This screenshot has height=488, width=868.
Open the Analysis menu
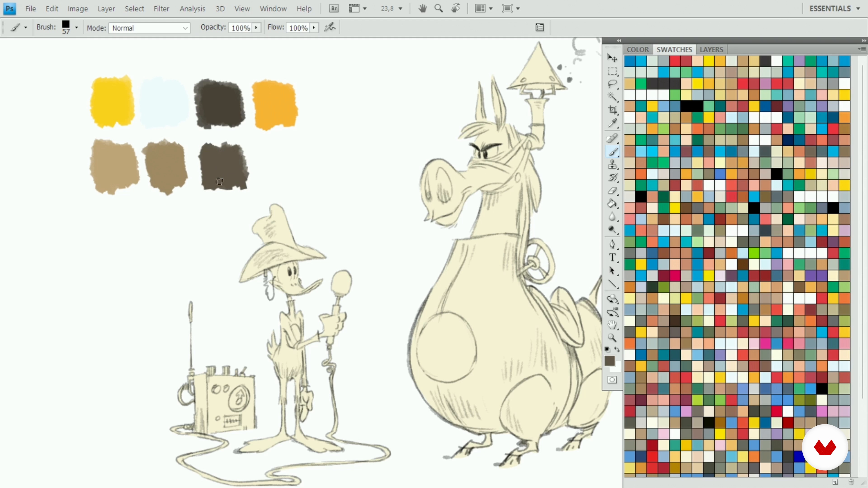coord(192,9)
